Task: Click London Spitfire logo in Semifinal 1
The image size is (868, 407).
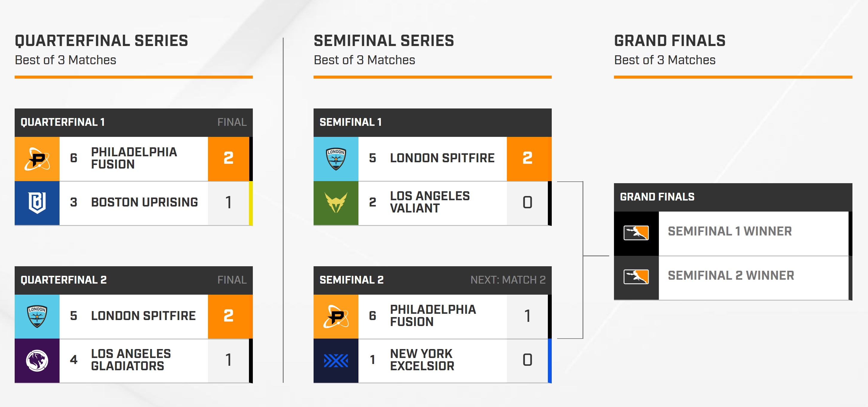Action: tap(336, 159)
